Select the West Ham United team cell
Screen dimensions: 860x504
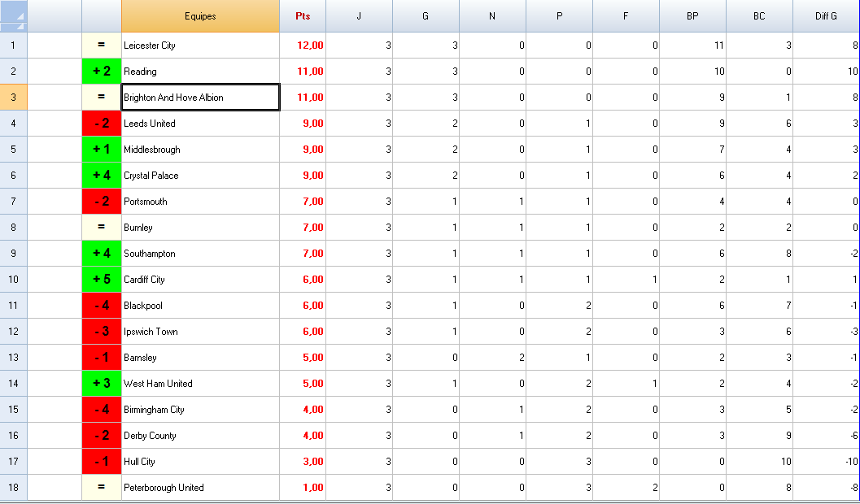pos(200,384)
